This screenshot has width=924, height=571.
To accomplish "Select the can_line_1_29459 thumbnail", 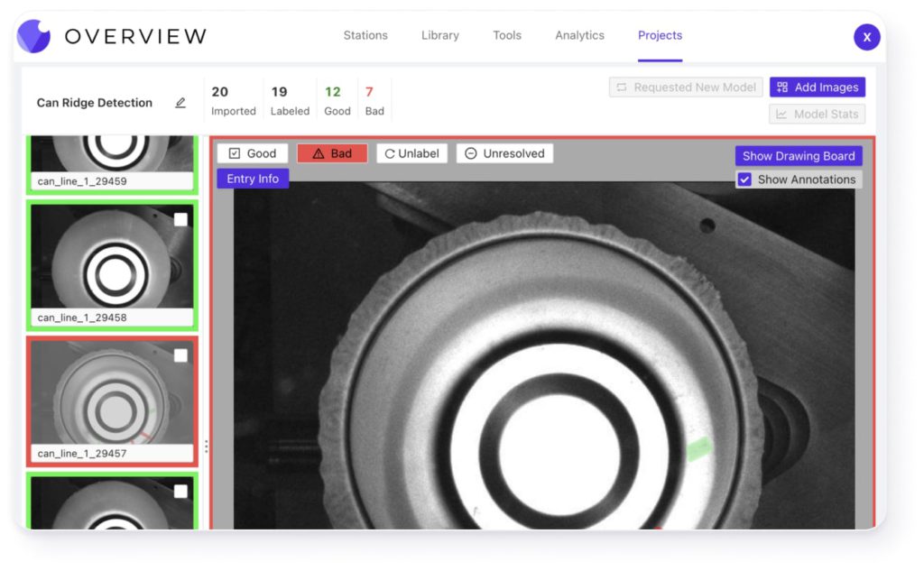I will [112, 164].
